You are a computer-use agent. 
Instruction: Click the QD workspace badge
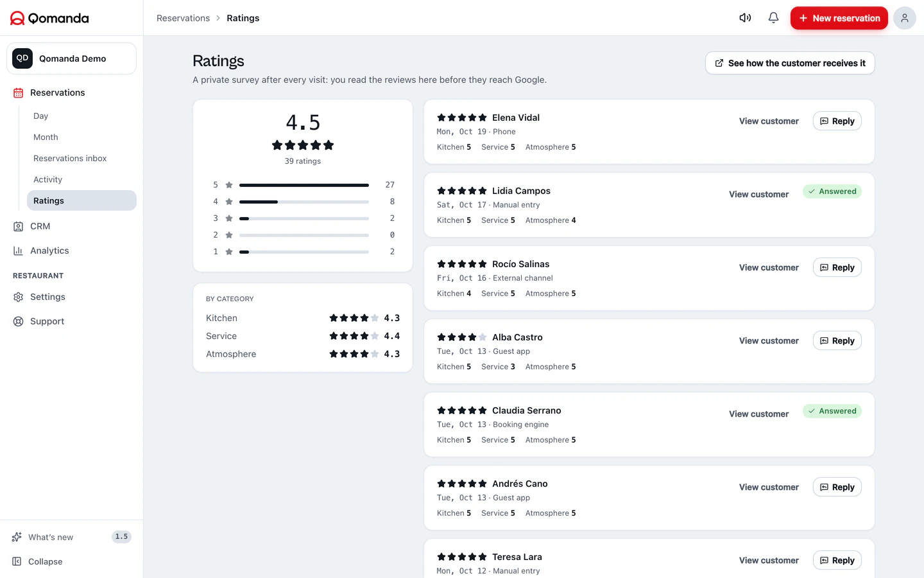[x=22, y=58]
